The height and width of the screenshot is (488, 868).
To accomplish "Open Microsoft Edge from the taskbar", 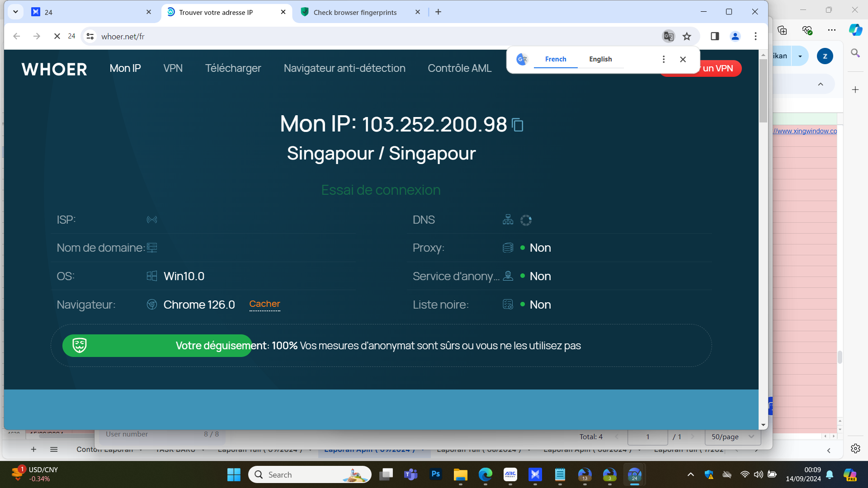I will coord(486,474).
